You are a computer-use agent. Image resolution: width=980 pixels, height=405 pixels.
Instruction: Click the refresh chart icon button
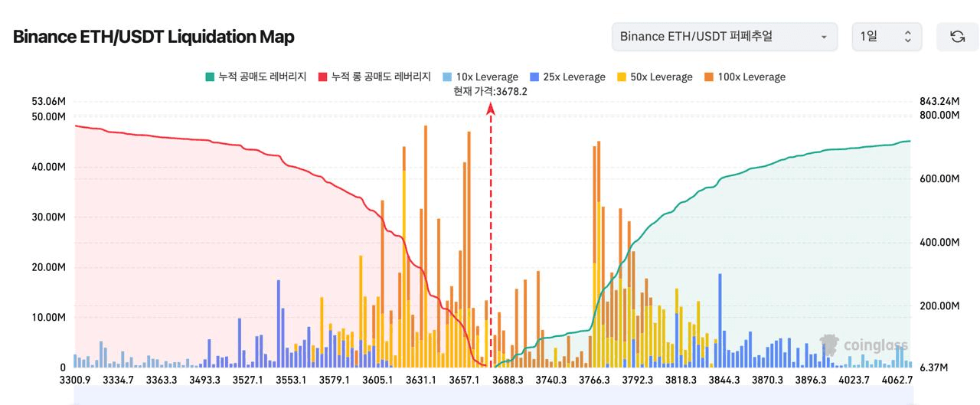click(957, 37)
